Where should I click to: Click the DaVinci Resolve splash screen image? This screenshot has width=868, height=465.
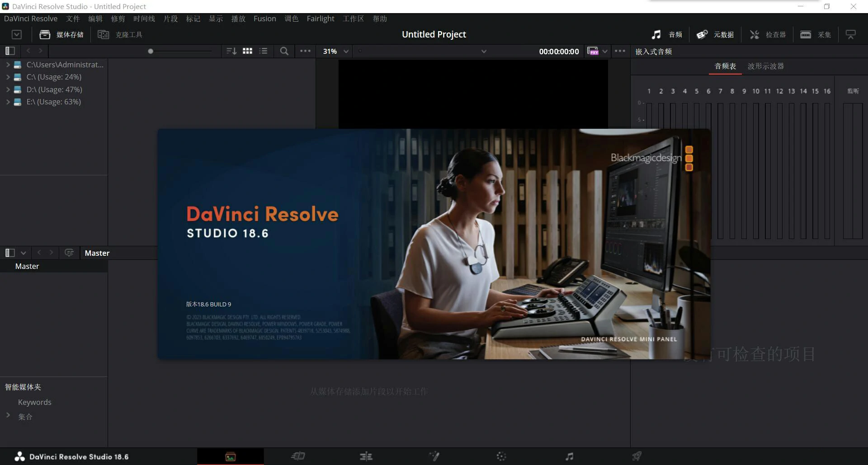pyautogui.click(x=434, y=244)
